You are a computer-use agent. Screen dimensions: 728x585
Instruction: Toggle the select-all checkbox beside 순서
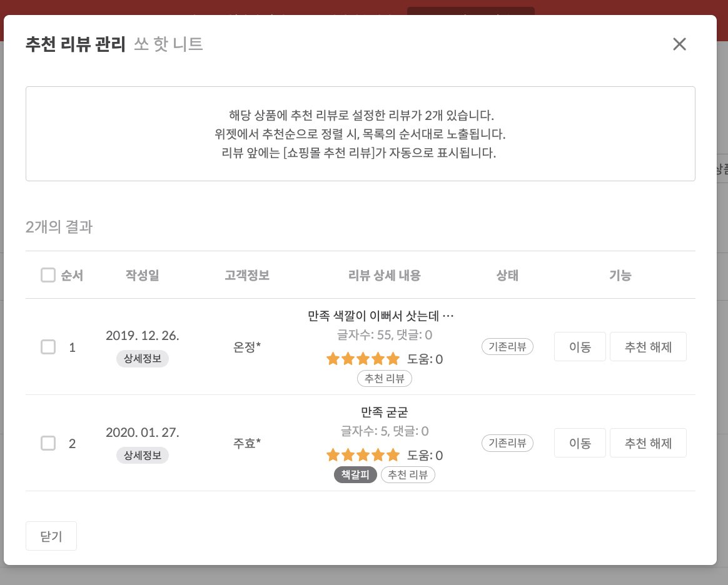click(x=48, y=275)
